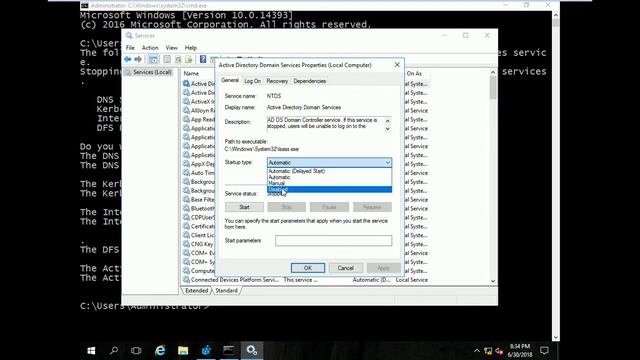Screen dimensions: 640x360
Task: Click the Forward arrow in Services toolbar
Action: coord(138,60)
